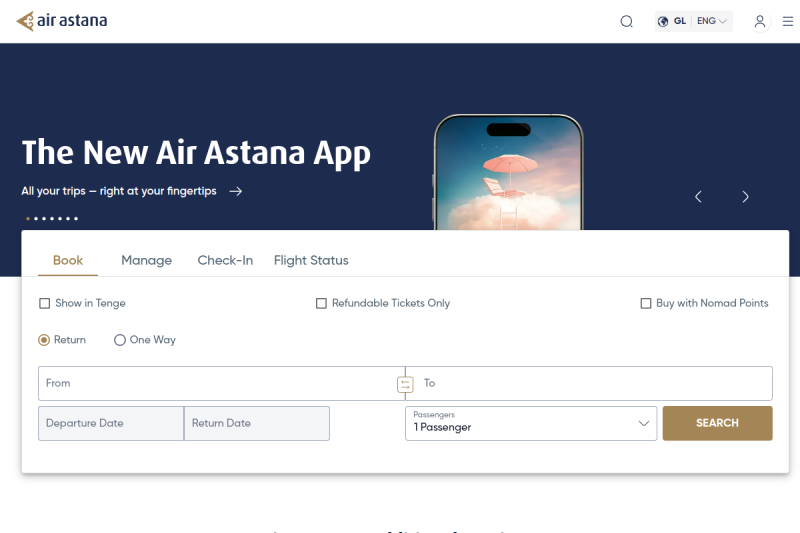
Task: Open the user account profile icon
Action: click(760, 21)
